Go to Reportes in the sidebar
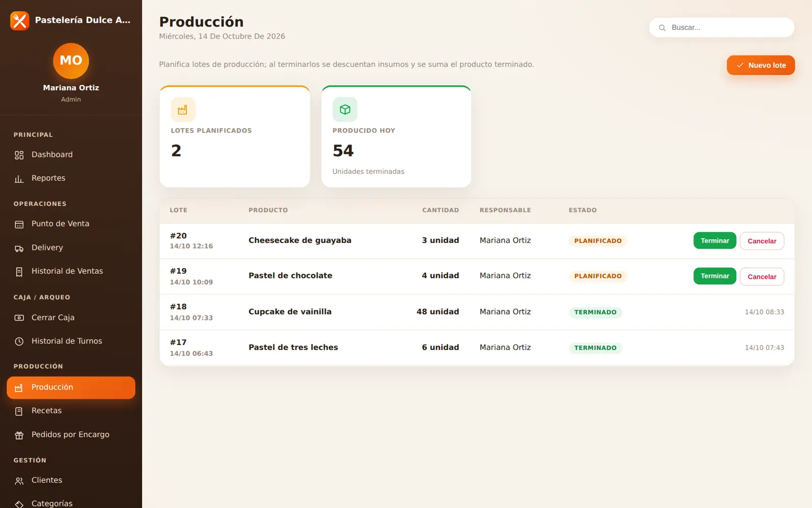This screenshot has height=508, width=812. pos(71,178)
